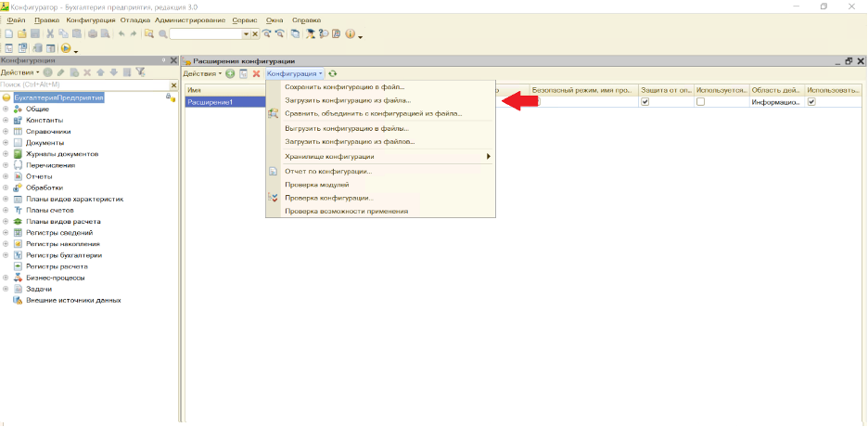
Task: Expand the Отчеты tree node
Action: pyautogui.click(x=6, y=176)
